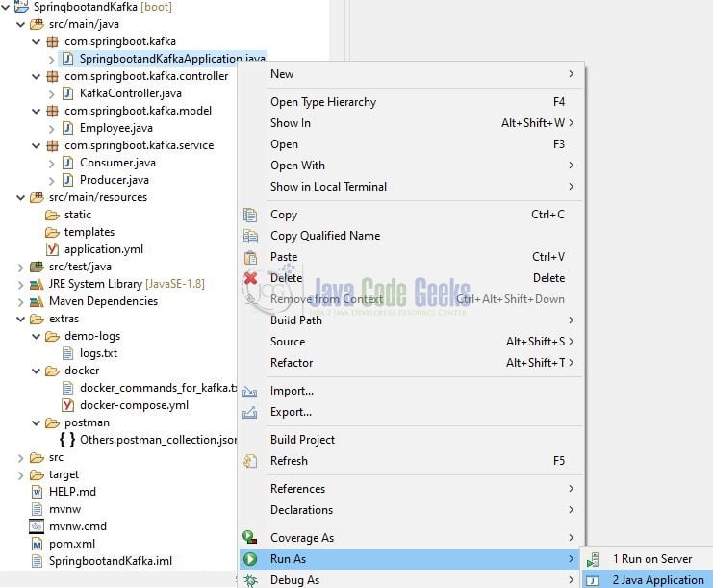The width and height of the screenshot is (713, 588).
Task: Open the Build Path submenu
Action: 411,320
